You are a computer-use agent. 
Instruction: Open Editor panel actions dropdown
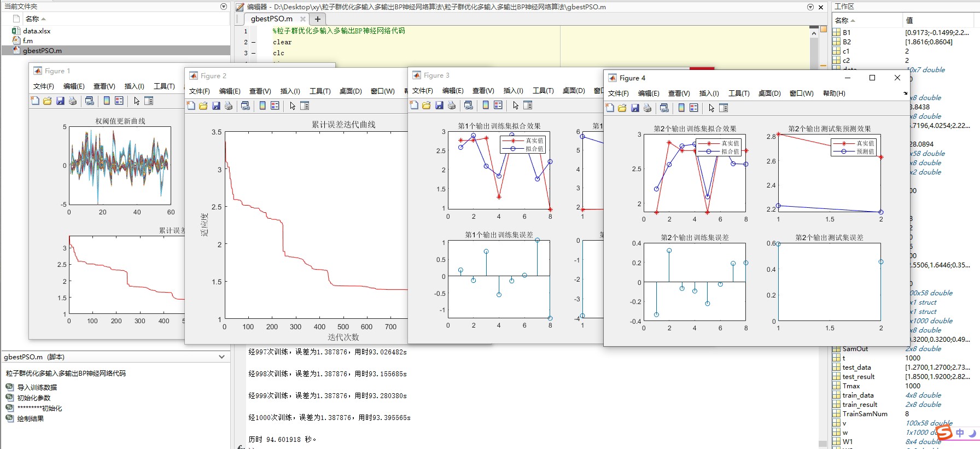810,7
